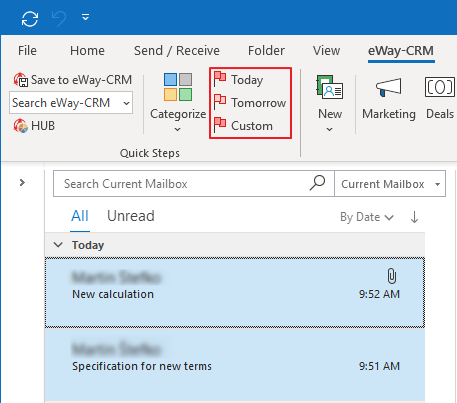Viewport: 457px width, 403px height.
Task: Click the Undo arrow in title bar
Action: click(x=59, y=18)
